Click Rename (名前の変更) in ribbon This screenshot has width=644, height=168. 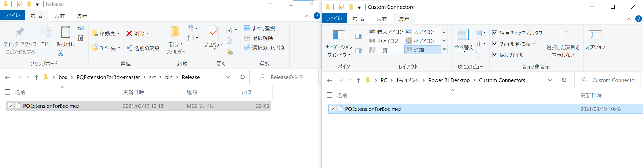[143, 48]
